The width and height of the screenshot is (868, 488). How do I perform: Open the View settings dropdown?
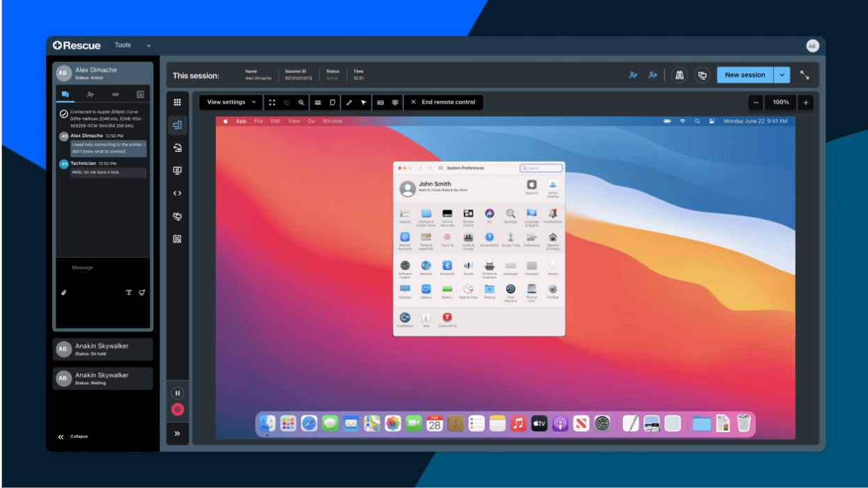tap(230, 102)
